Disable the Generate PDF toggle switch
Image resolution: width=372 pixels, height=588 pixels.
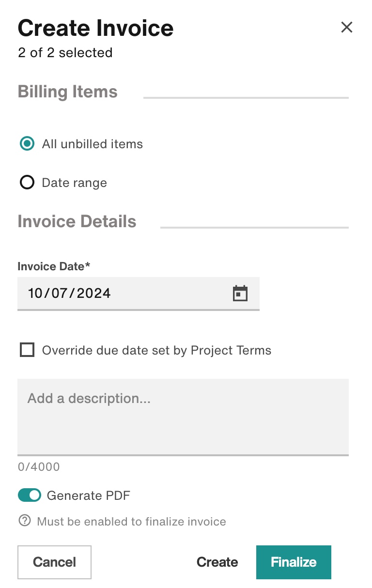click(30, 495)
